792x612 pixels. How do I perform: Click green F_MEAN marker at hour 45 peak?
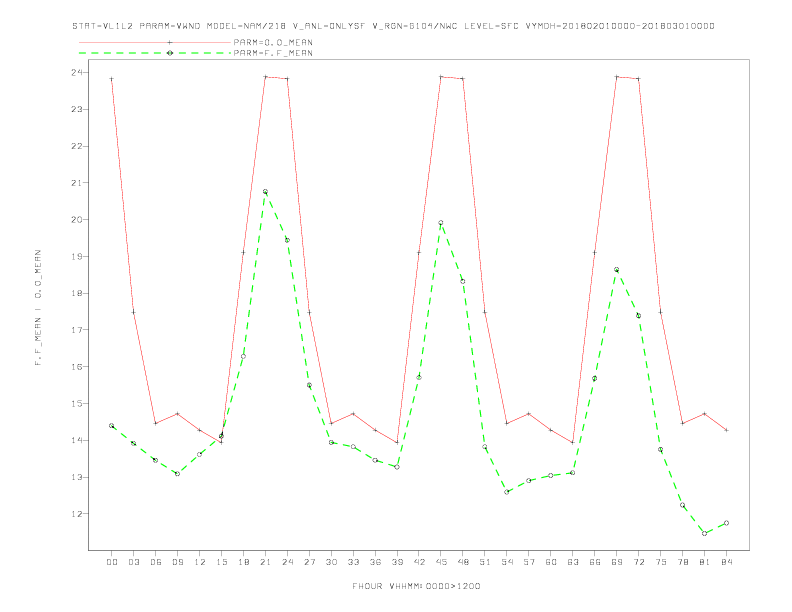pos(441,223)
